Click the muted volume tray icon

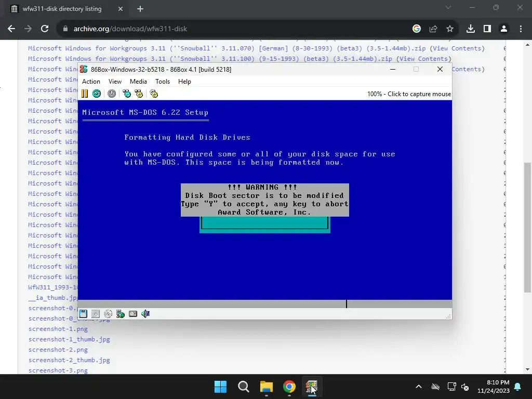click(465, 387)
